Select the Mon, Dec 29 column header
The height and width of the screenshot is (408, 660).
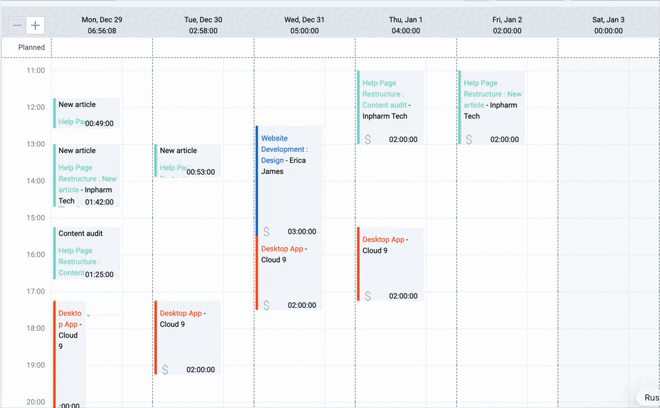[x=102, y=25]
